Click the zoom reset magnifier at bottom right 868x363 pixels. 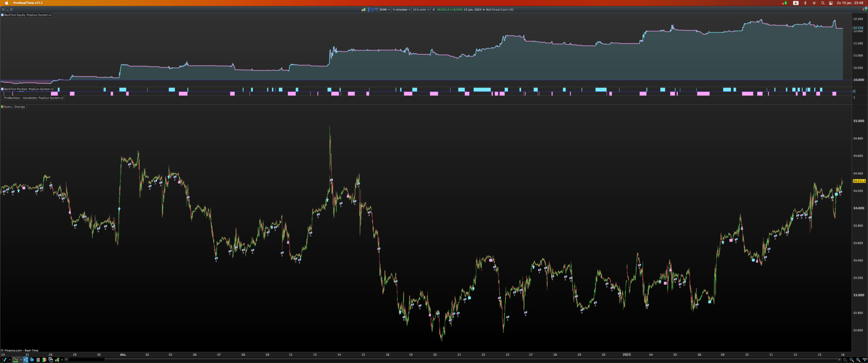(x=845, y=360)
